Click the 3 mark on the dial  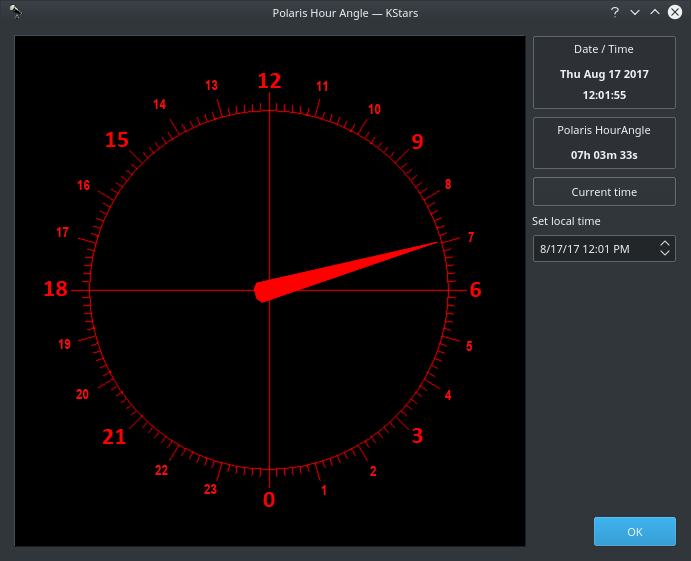417,436
